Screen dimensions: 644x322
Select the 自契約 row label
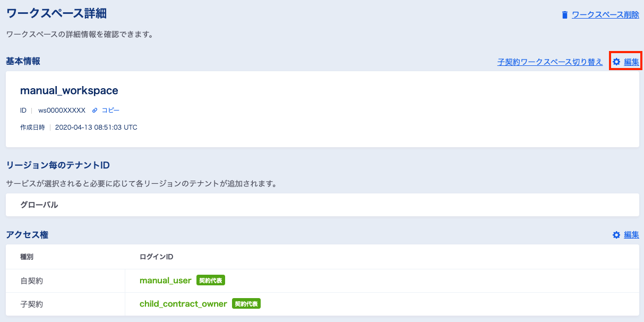31,281
